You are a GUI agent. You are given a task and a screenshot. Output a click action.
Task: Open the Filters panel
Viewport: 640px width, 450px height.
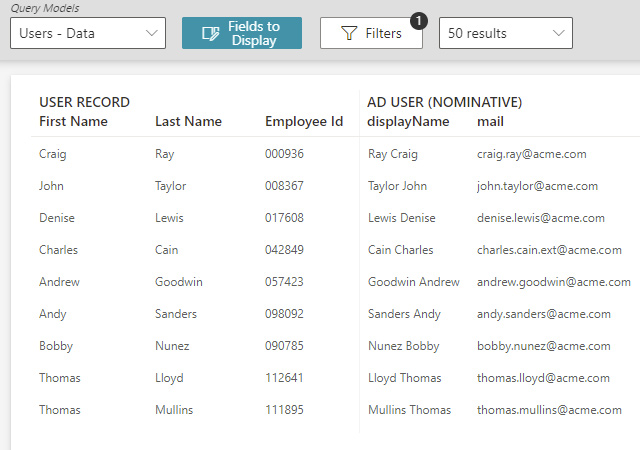click(371, 33)
